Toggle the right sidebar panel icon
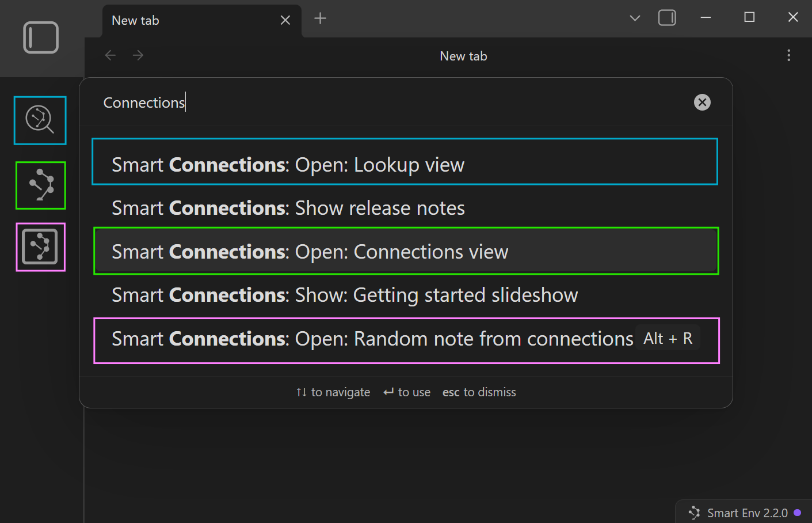 point(667,18)
